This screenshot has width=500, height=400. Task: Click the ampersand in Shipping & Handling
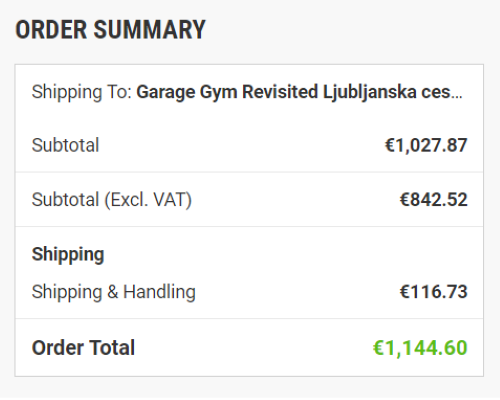click(113, 292)
